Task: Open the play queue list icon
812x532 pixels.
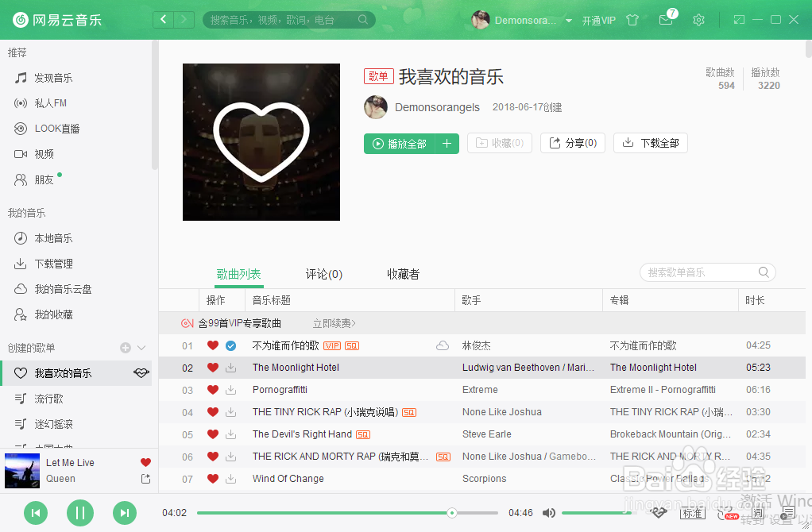Action: pyautogui.click(x=787, y=513)
